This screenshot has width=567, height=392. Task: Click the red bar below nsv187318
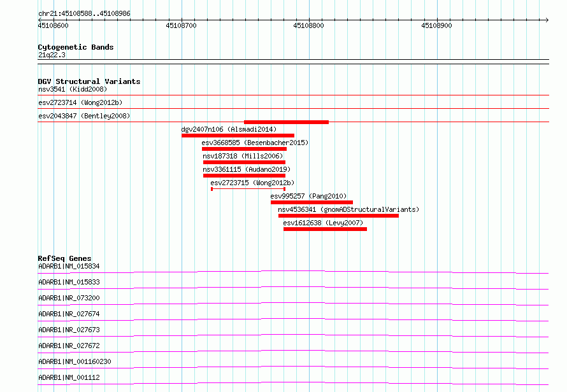(244, 162)
